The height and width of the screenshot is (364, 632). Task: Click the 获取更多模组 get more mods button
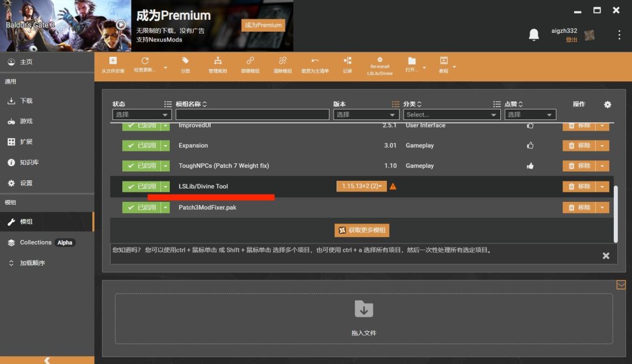pyautogui.click(x=362, y=230)
